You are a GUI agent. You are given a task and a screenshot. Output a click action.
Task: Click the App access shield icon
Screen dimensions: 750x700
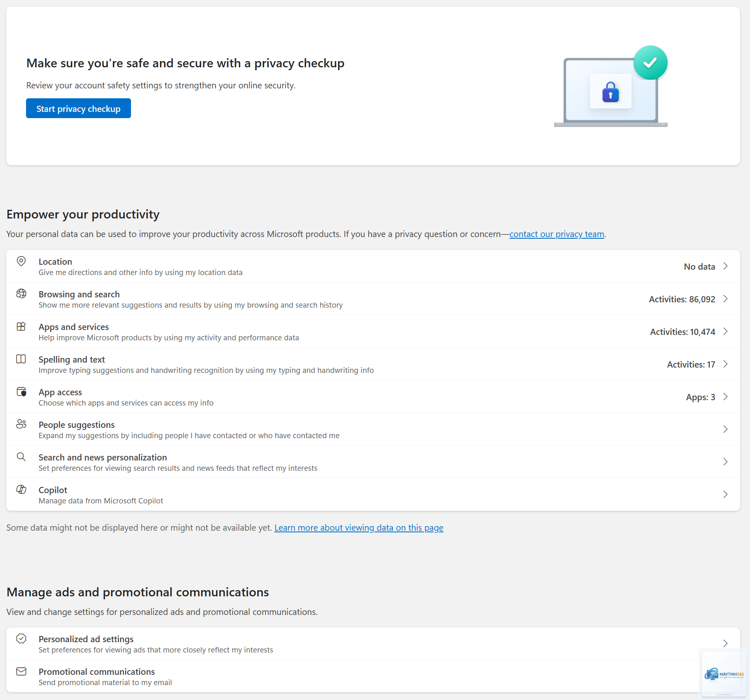coord(21,392)
